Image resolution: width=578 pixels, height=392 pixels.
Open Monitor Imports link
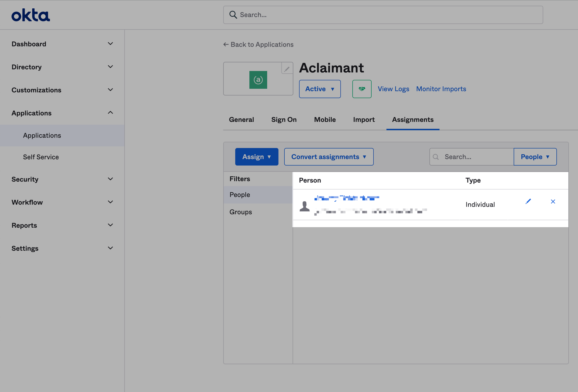[441, 89]
